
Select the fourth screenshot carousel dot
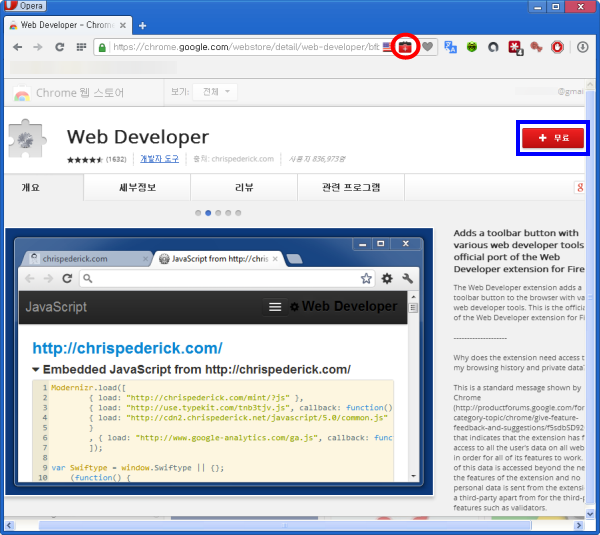point(228,213)
